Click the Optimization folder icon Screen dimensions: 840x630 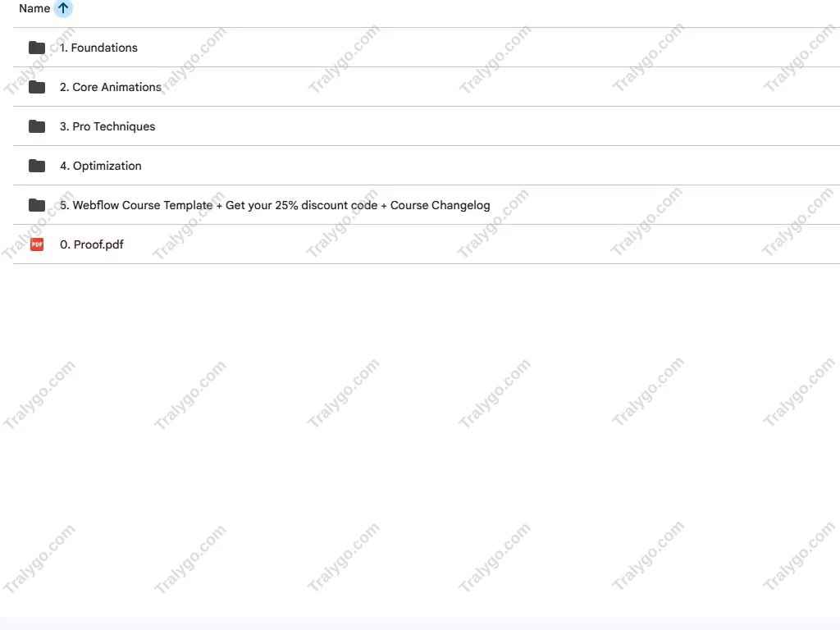click(36, 166)
